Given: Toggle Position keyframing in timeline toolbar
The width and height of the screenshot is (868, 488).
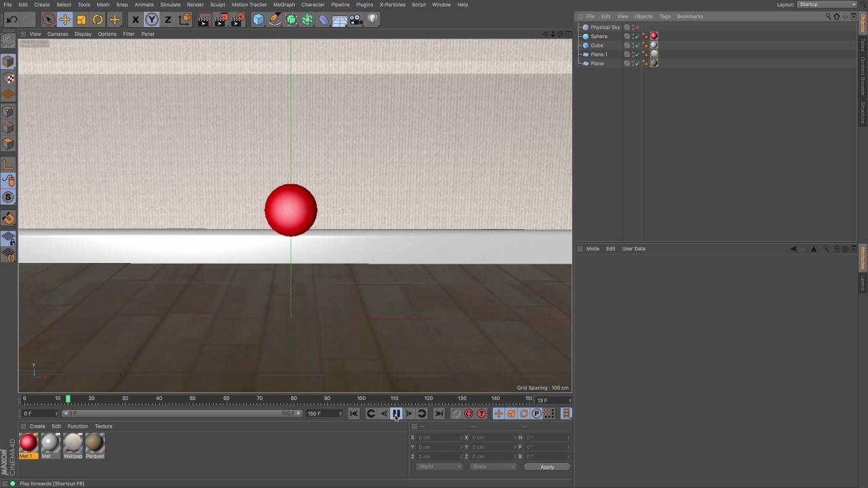Looking at the screenshot, I should [x=498, y=413].
